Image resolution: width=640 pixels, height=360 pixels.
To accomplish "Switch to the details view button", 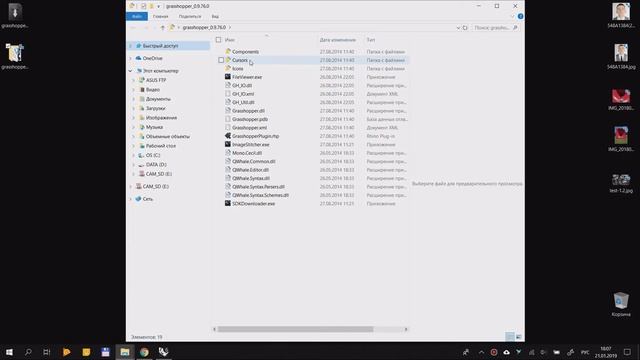I will click(510, 337).
